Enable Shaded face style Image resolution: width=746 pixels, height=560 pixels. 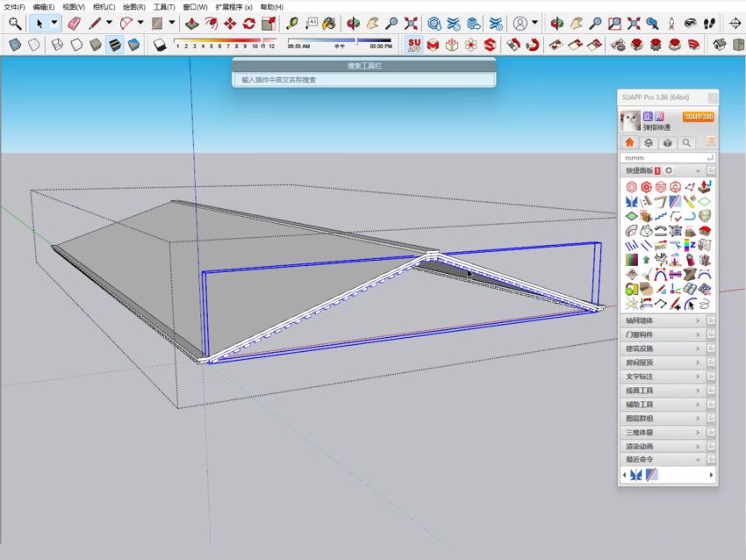(95, 45)
